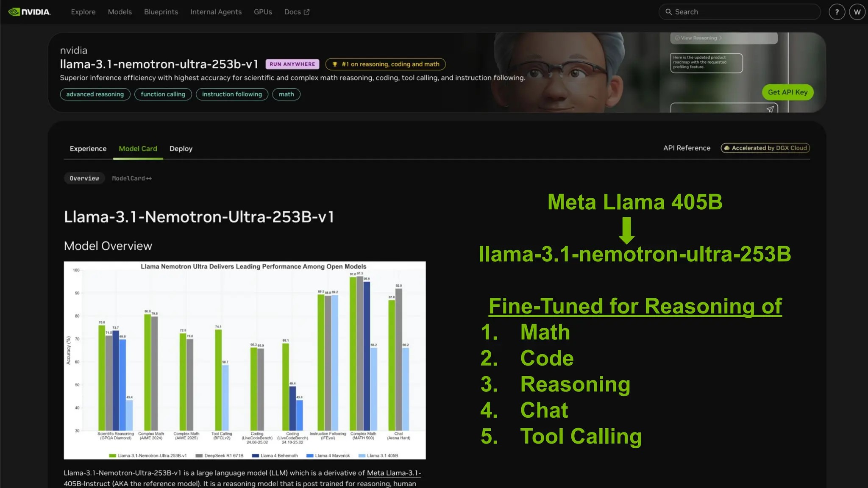Open the Models menu

(x=120, y=12)
